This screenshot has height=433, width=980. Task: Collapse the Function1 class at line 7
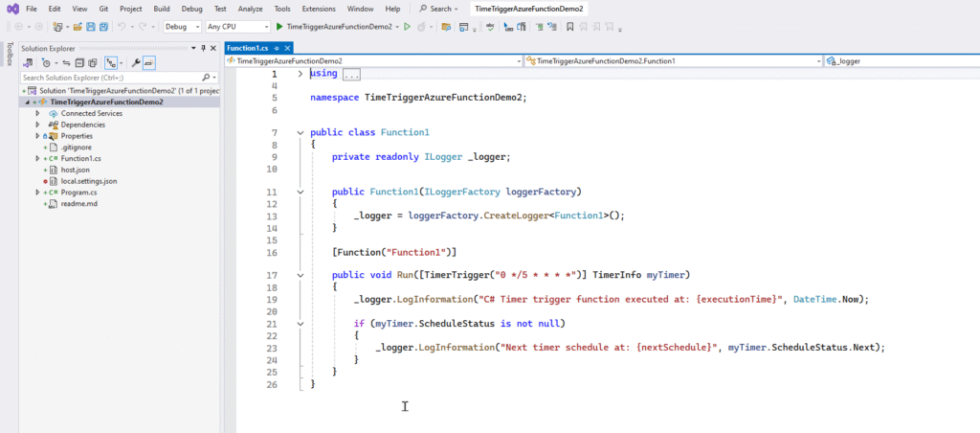(x=300, y=132)
